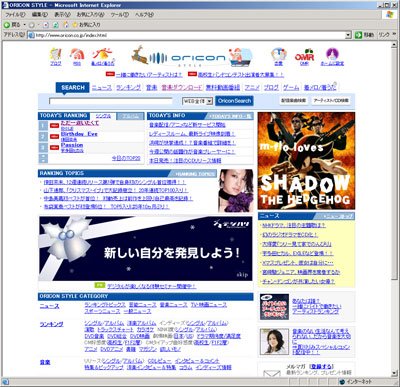The width and height of the screenshot is (400, 387).
Task: Open the ニュース category heading link
Action: pyautogui.click(x=49, y=306)
